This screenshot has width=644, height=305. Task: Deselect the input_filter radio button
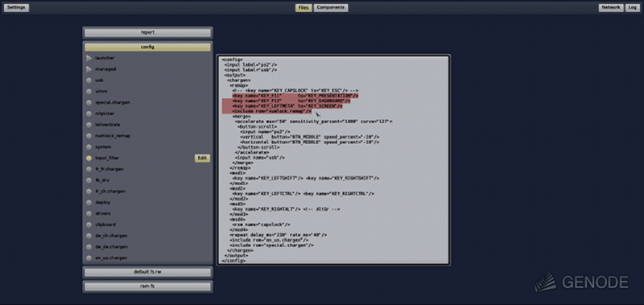[x=89, y=158]
